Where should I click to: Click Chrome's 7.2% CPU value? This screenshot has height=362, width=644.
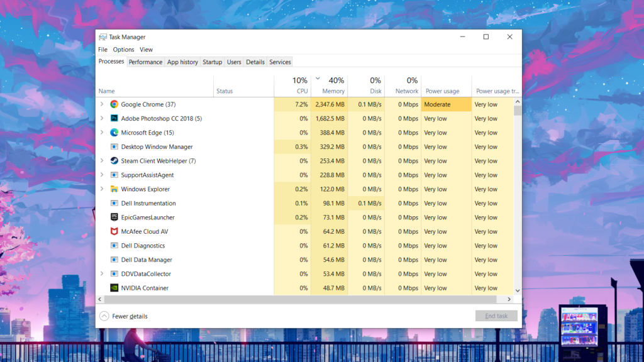(x=301, y=104)
